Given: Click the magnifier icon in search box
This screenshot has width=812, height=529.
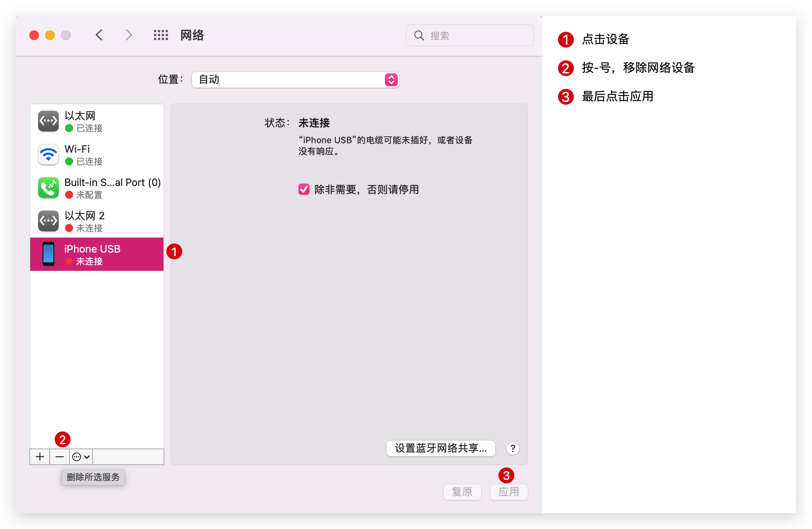Looking at the screenshot, I should (x=419, y=36).
